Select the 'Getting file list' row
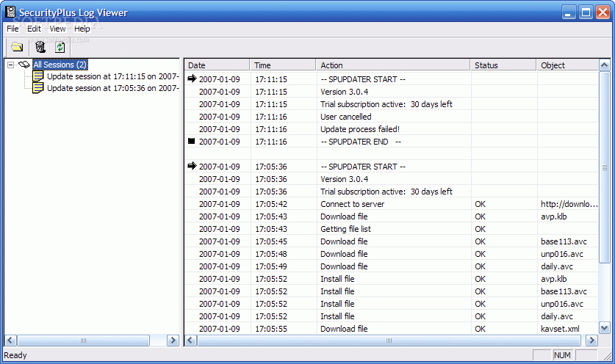Image resolution: width=615 pixels, height=364 pixels. point(392,229)
